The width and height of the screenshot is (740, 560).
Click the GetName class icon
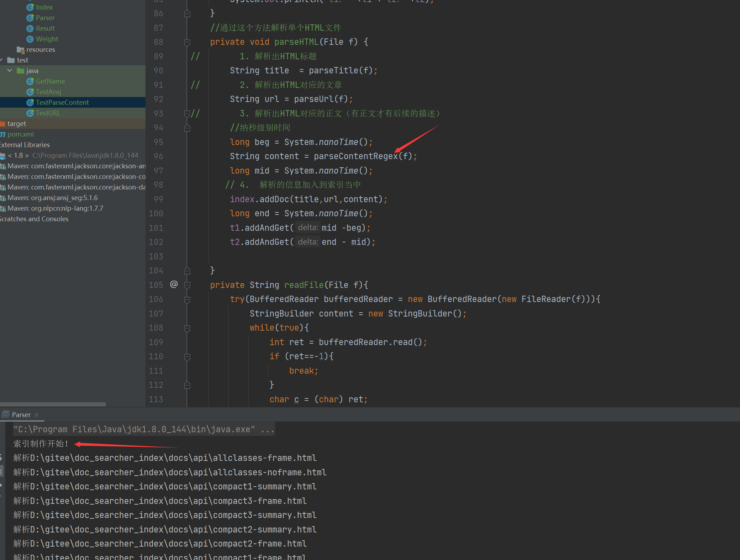tap(30, 81)
